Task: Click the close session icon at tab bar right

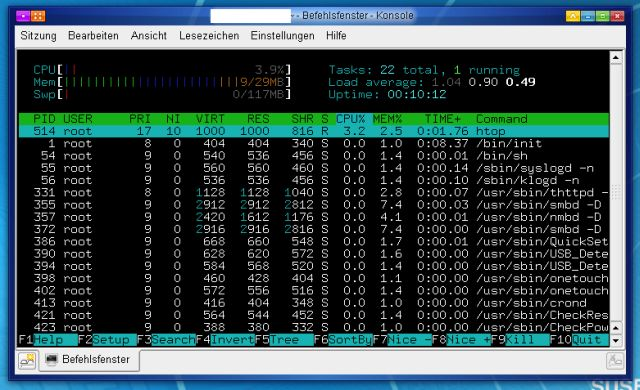Action: coord(615,361)
